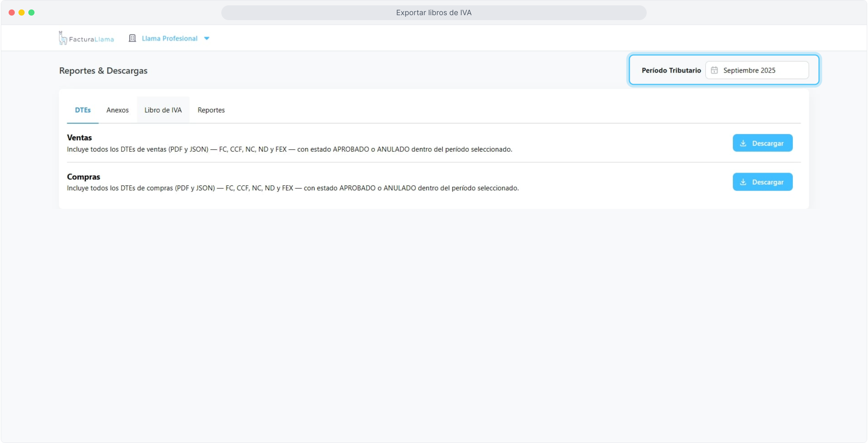Image resolution: width=868 pixels, height=443 pixels.
Task: Open the Llama Profesional company selector
Action: [x=170, y=39]
